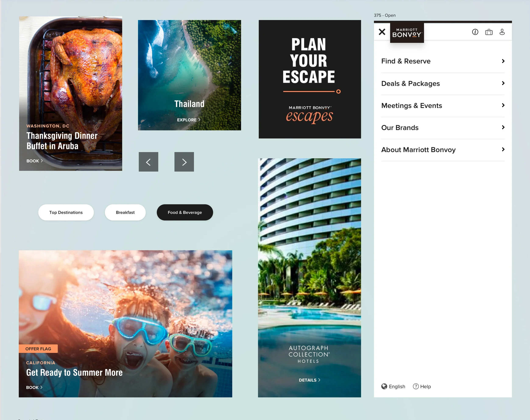Viewport: 530px width, 420px height.
Task: Click the WASHINGTON, DC location label
Action: pos(48,126)
